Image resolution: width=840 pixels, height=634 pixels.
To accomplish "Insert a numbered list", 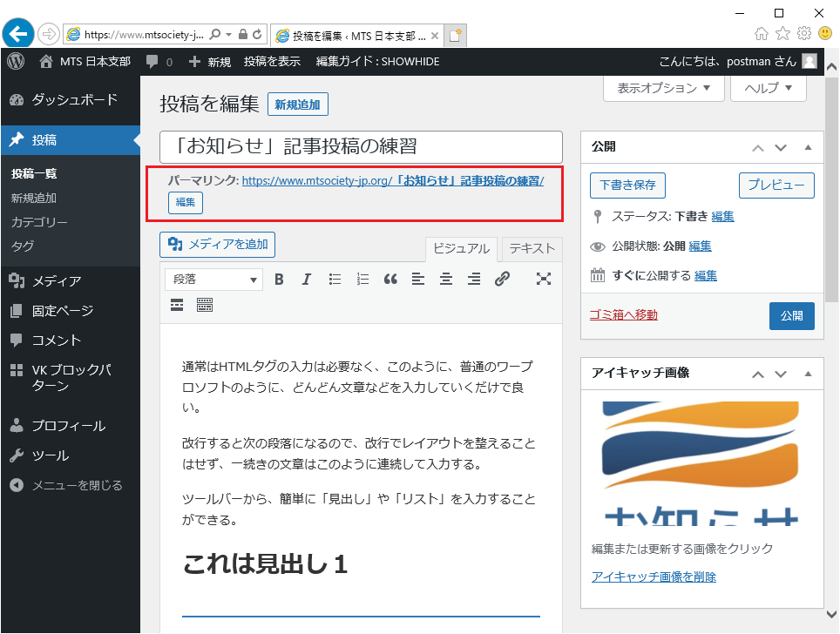I will coord(362,280).
